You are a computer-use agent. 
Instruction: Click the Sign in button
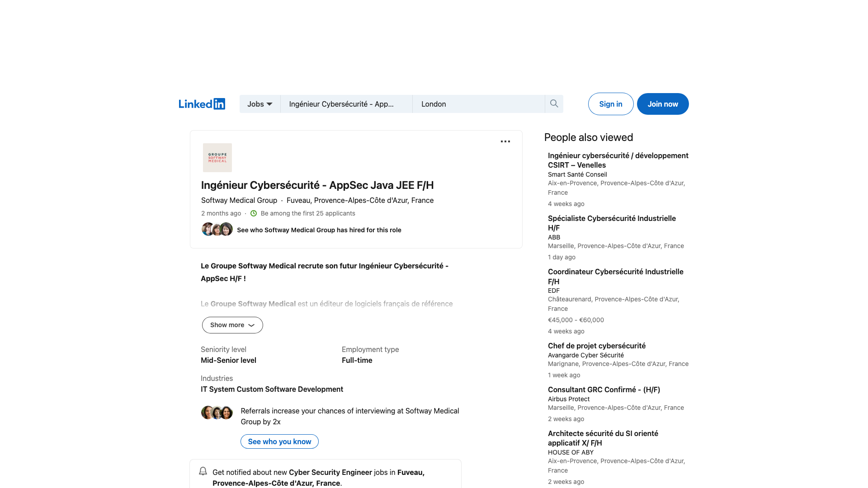tap(611, 104)
